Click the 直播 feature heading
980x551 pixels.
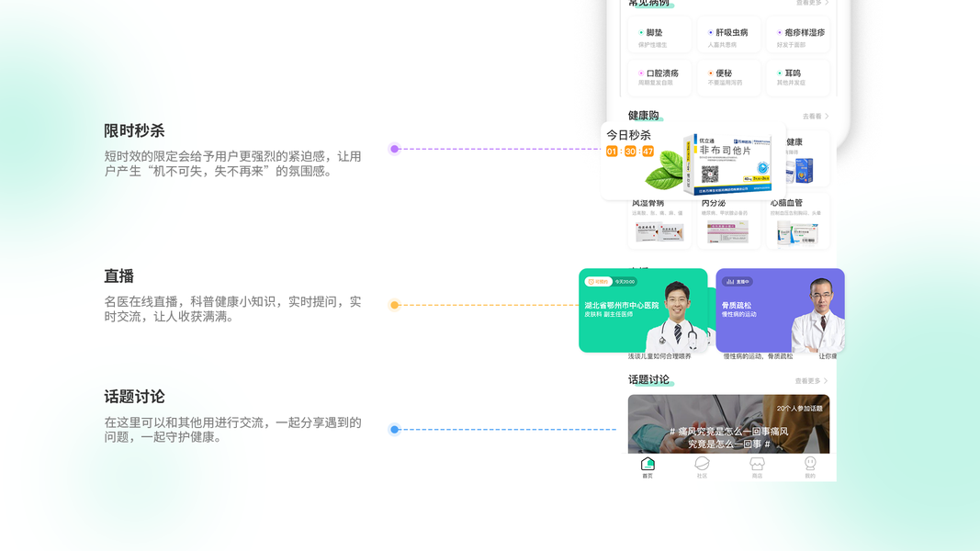(x=118, y=275)
